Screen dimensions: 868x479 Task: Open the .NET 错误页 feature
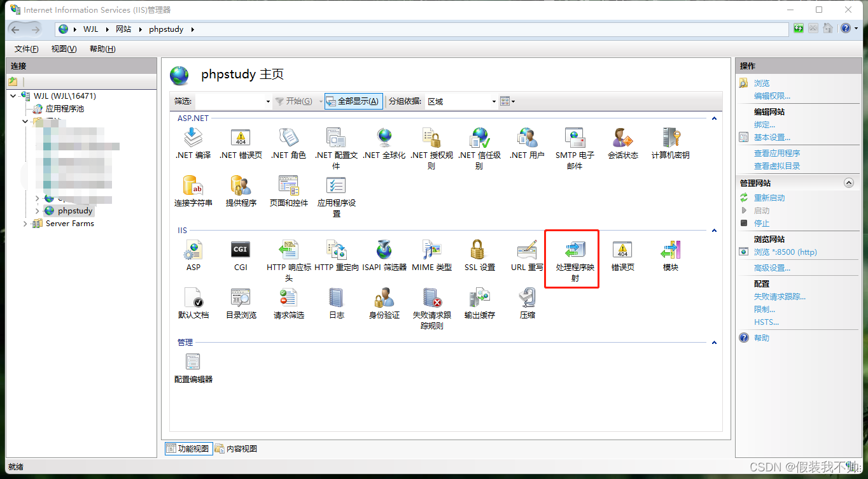coord(241,144)
